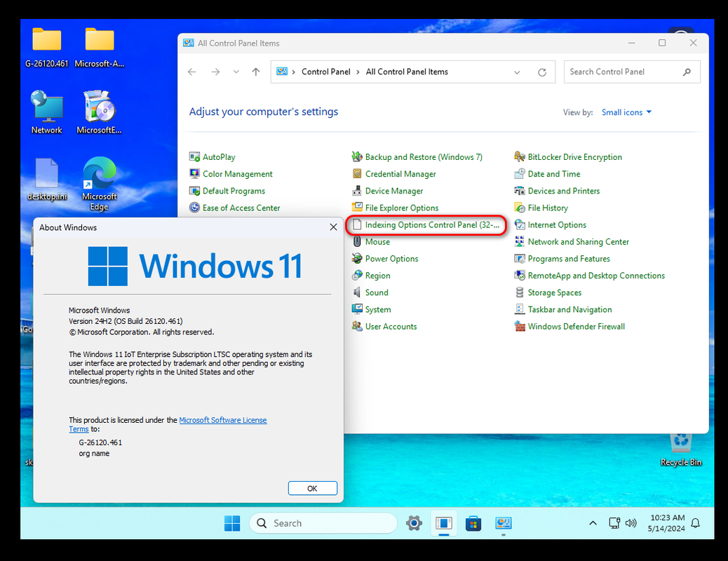This screenshot has width=728, height=561.
Task: Switch to About Windows taskbar icon
Action: [444, 523]
